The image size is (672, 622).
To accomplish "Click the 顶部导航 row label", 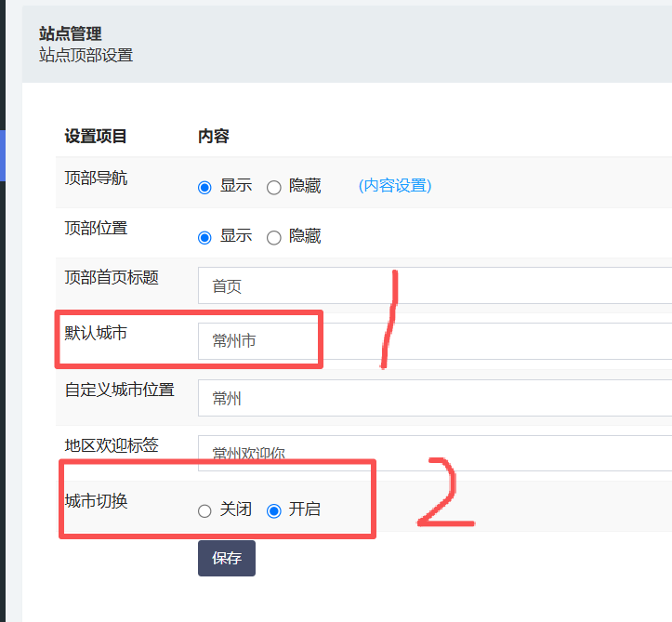I will 96,179.
